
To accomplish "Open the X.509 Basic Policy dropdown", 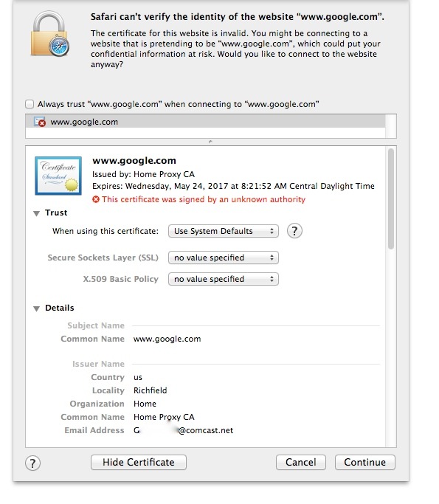I will [x=224, y=279].
